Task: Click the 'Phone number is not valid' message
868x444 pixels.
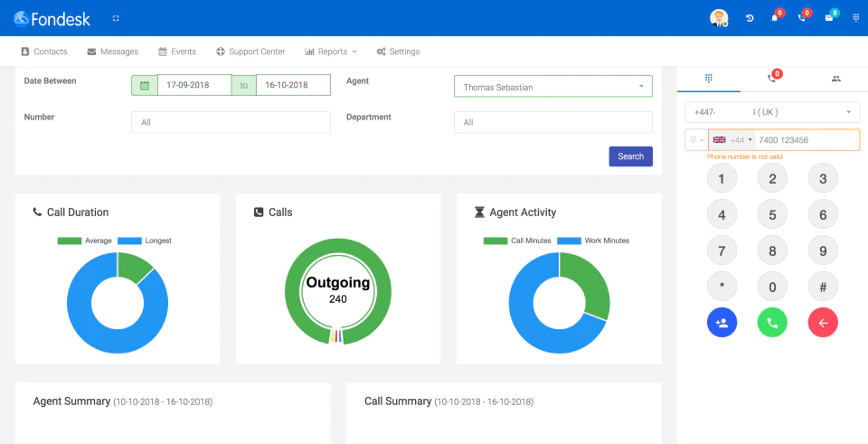Action: (744, 157)
